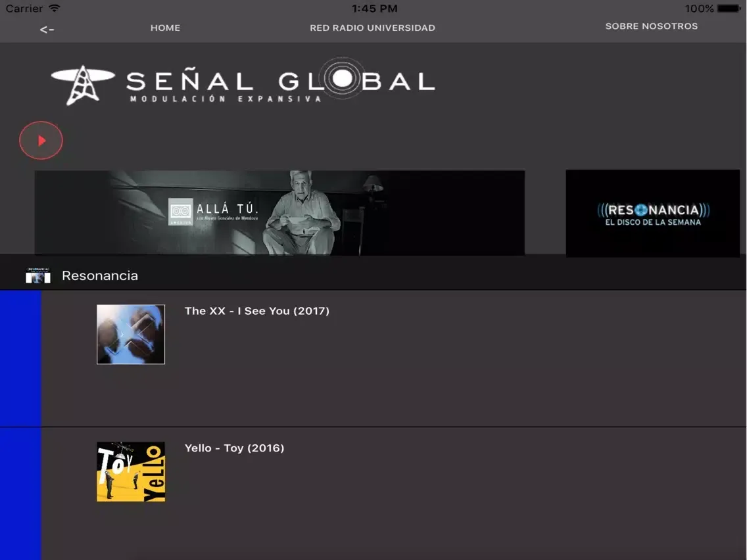Check the Wi-Fi status icon

pyautogui.click(x=55, y=9)
